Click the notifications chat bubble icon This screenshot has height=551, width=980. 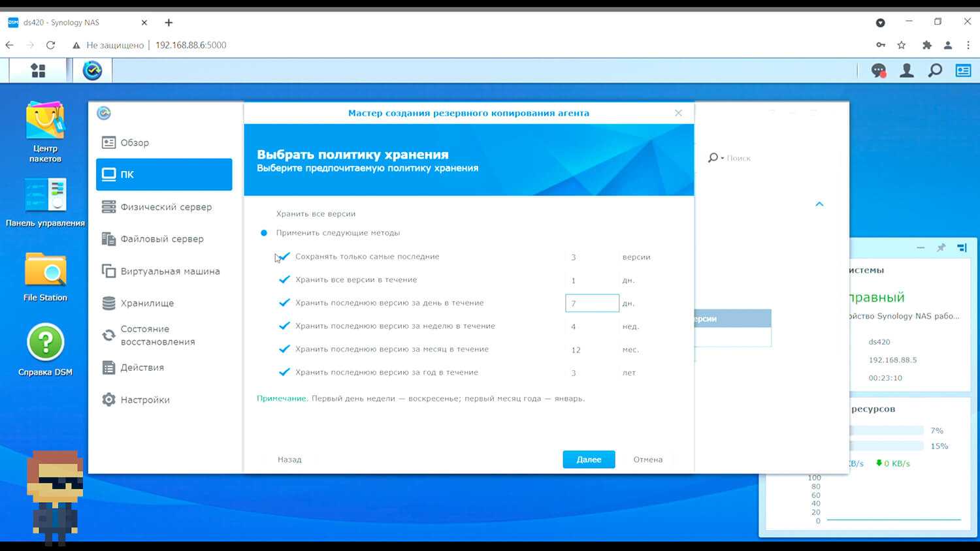point(879,71)
